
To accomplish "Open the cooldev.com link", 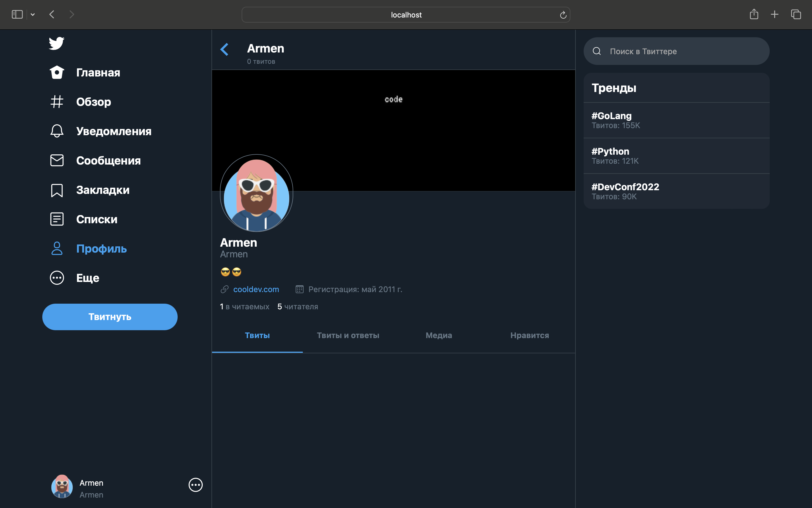I will click(x=256, y=289).
